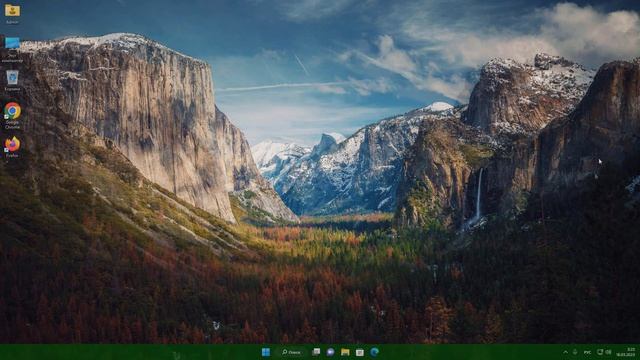Viewport: 640px width, 360px height.
Task: Open the Chat app on the taskbar
Action: pyautogui.click(x=330, y=352)
